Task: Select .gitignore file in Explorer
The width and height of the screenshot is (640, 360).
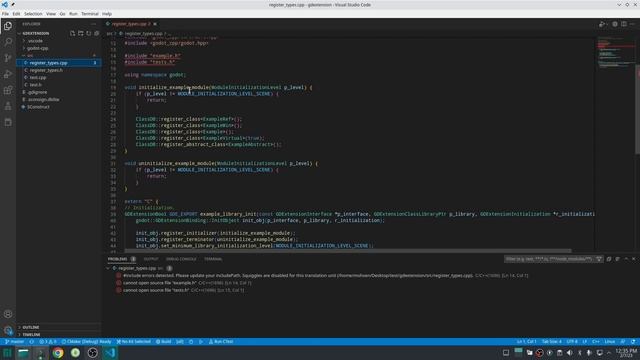Action: pyautogui.click(x=59, y=92)
